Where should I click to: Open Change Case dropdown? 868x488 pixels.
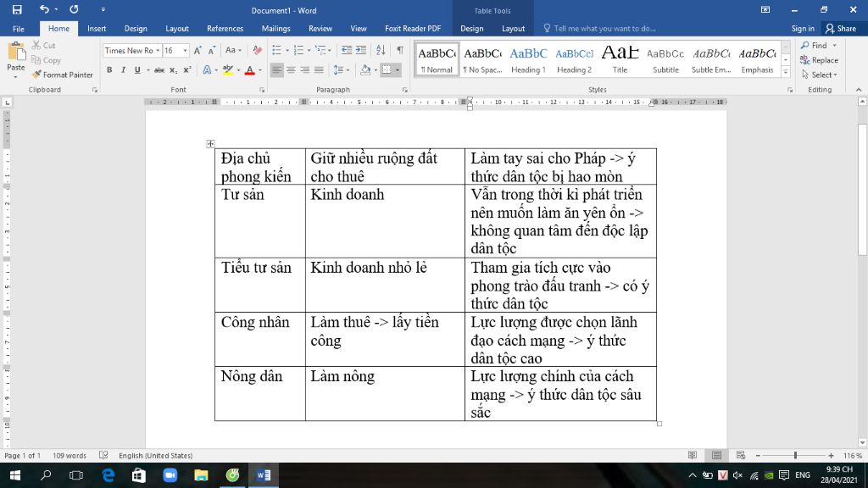[x=233, y=50]
